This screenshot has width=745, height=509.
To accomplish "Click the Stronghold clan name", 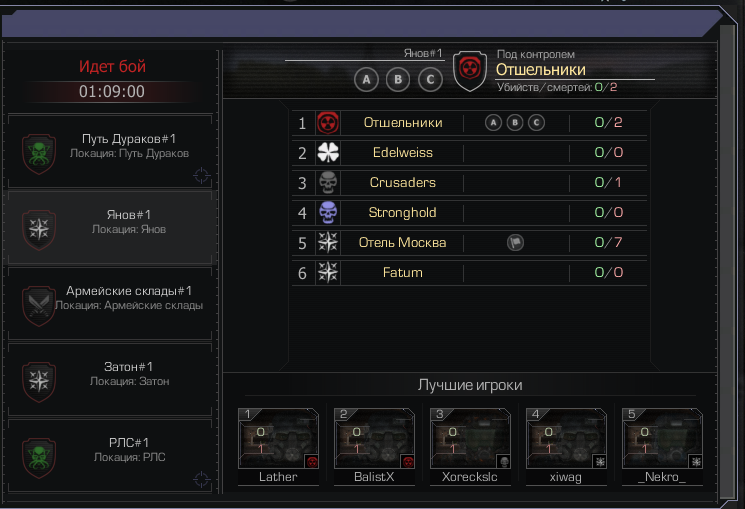I will click(402, 212).
